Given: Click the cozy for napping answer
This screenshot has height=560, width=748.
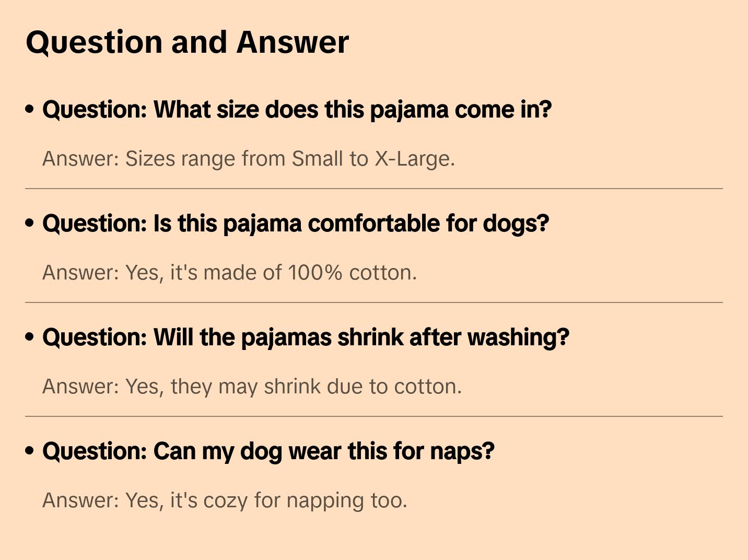Looking at the screenshot, I should tap(225, 500).
